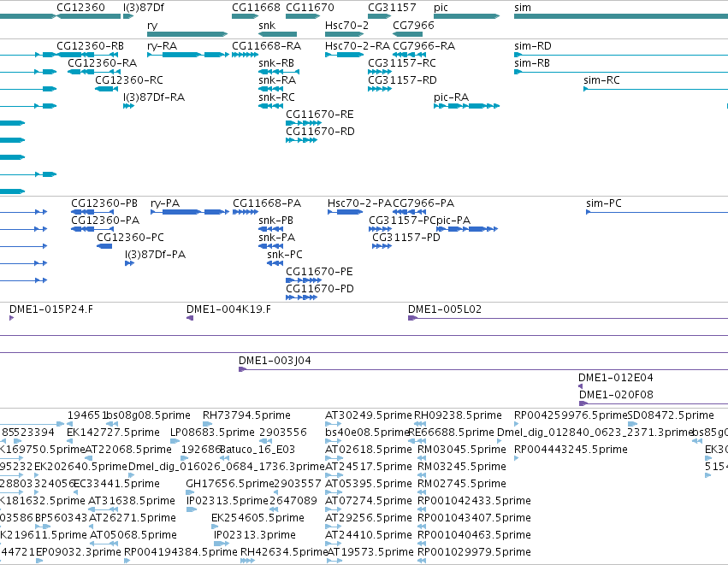Click the l(3)87Df gene label
The image size is (728, 565).
tap(144, 8)
